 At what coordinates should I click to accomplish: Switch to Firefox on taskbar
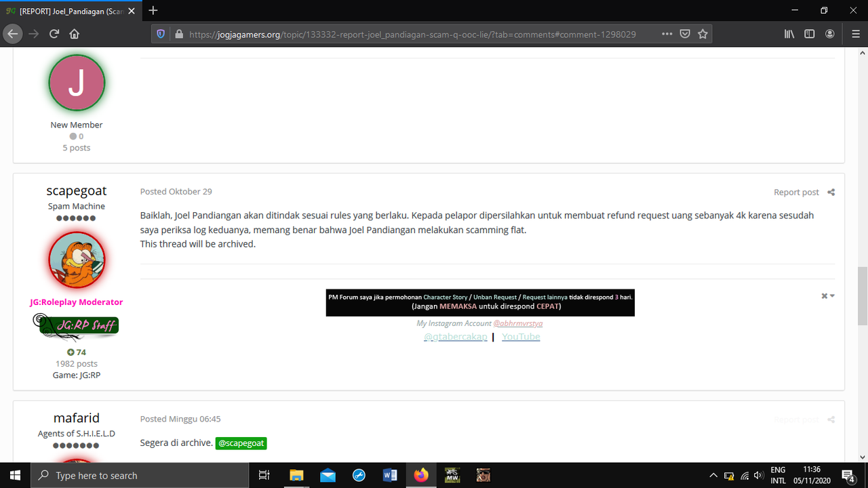point(421,475)
